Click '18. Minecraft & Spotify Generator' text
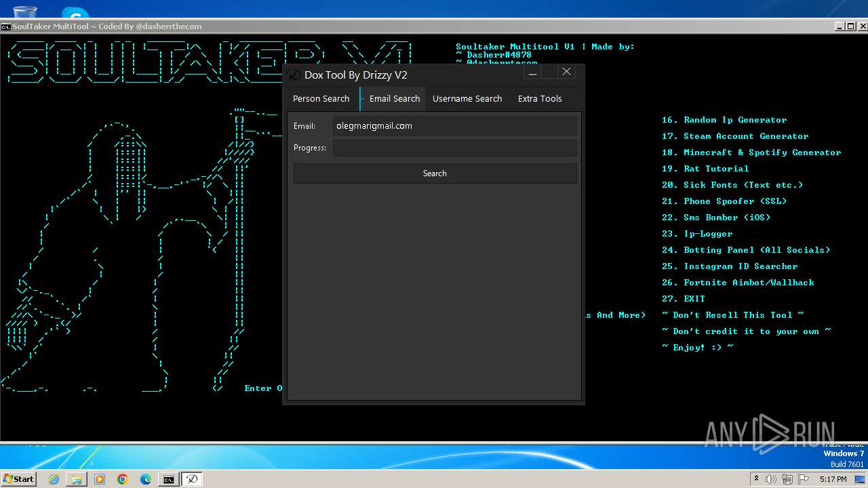Screen dimensions: 868x488 [x=751, y=152]
